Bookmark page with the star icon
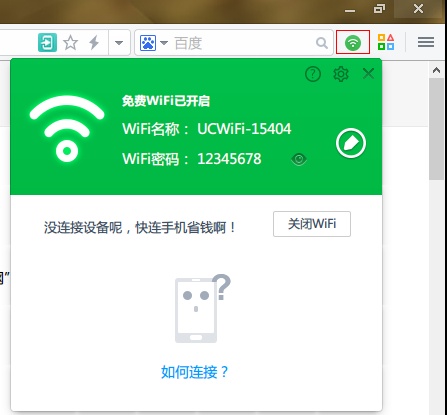The image size is (447, 415). click(x=70, y=43)
